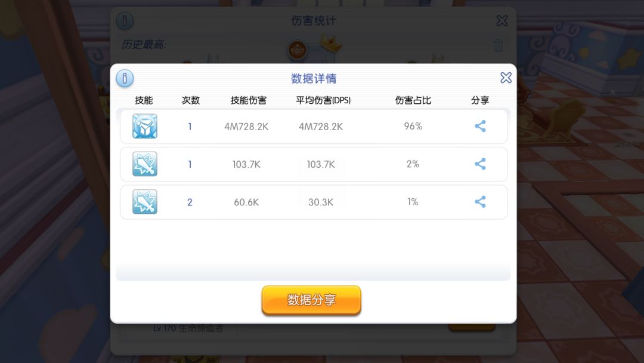Open info icon in 数据详情 dialog
The image size is (644, 363).
125,78
